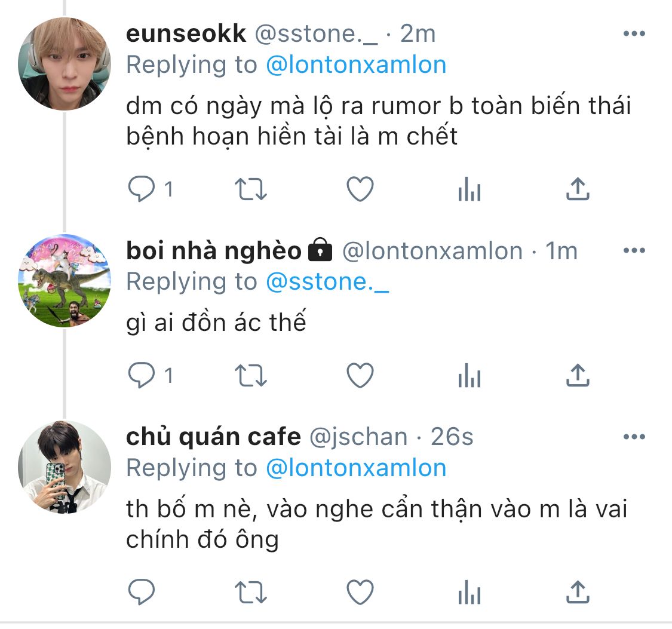This screenshot has height=629, width=672.
Task: Reply to boi nhà nghèo's tweet
Action: (142, 376)
